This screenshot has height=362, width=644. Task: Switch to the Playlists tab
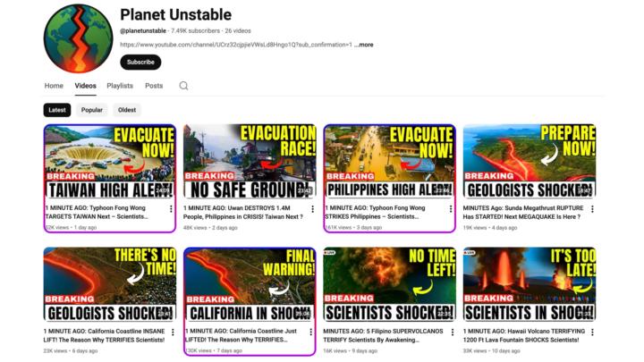click(120, 86)
